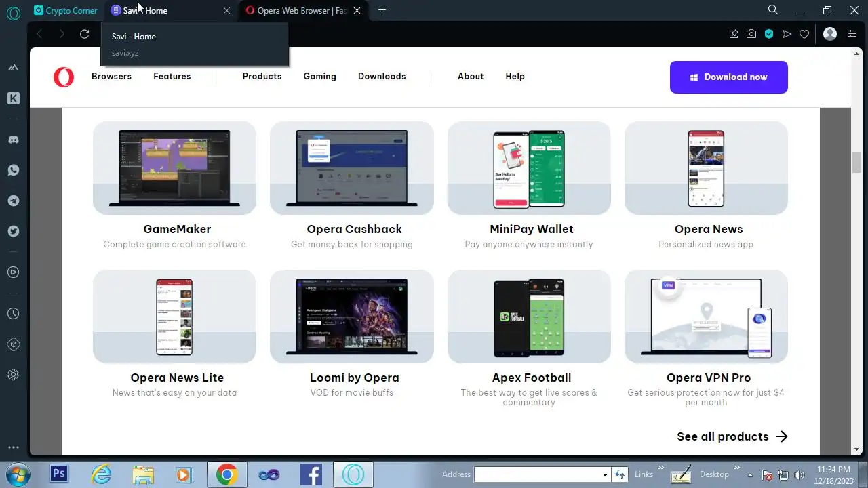Open the user profile avatar
The width and height of the screenshot is (868, 488).
pyautogui.click(x=830, y=34)
